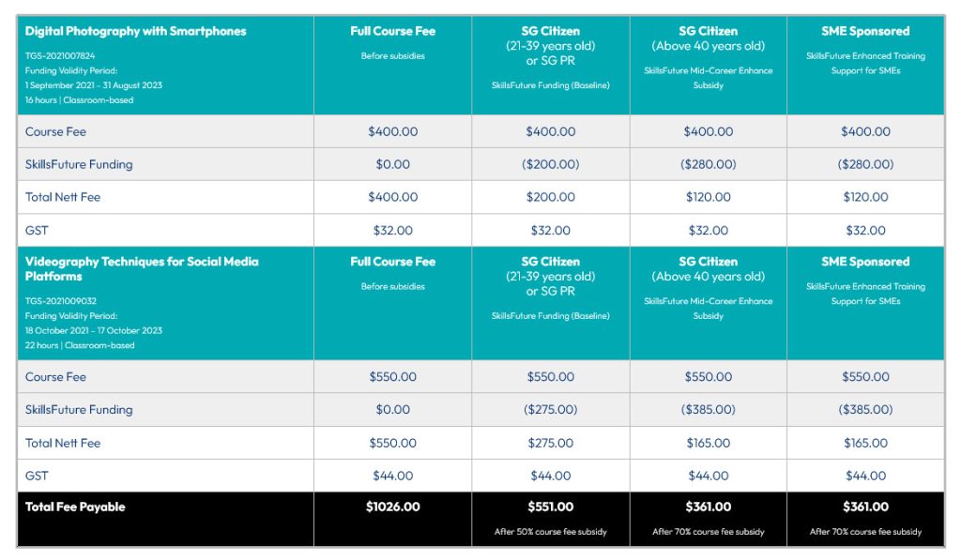Select the Videography Techniques for Social Media Platforms heading

click(x=142, y=269)
